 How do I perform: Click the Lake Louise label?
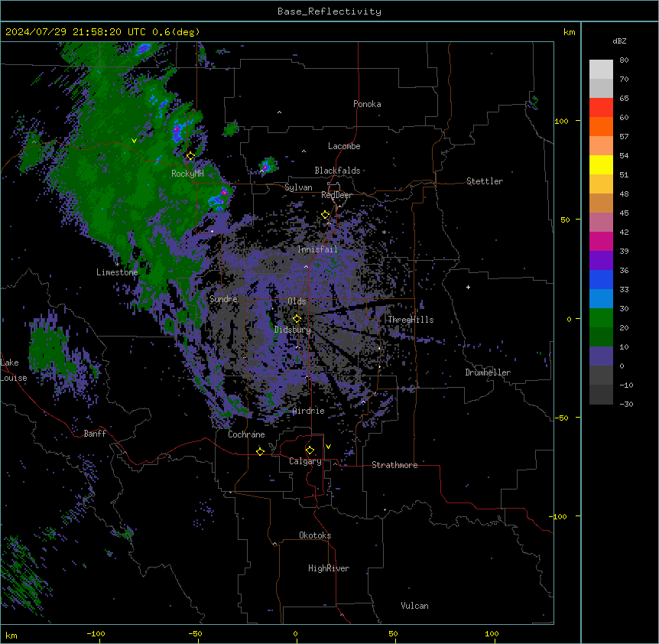(x=14, y=370)
